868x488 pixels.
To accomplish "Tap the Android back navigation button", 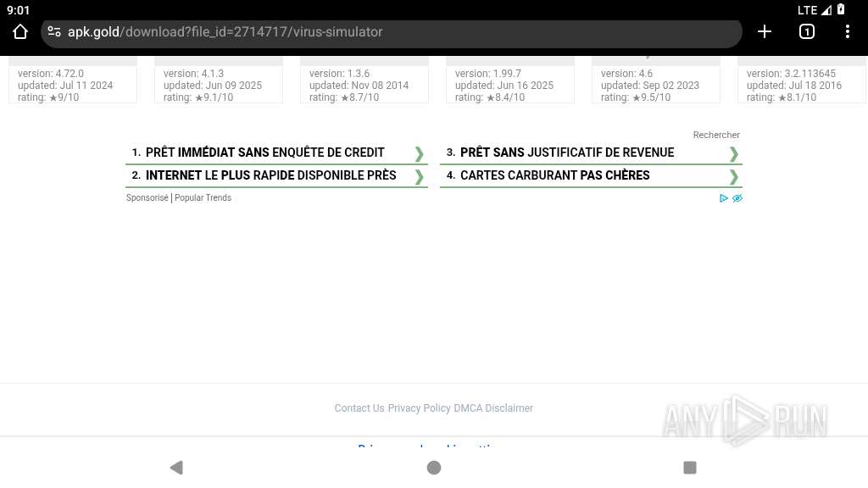I will tap(176, 468).
